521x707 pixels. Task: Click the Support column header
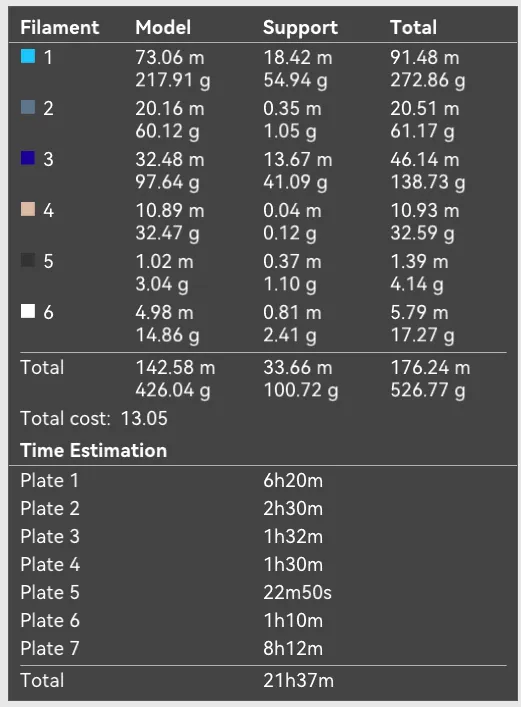[x=300, y=28]
